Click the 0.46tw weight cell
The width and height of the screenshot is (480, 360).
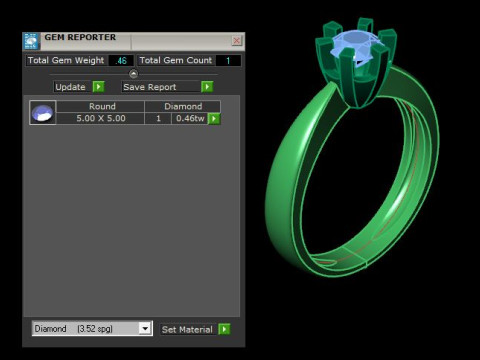(190, 118)
